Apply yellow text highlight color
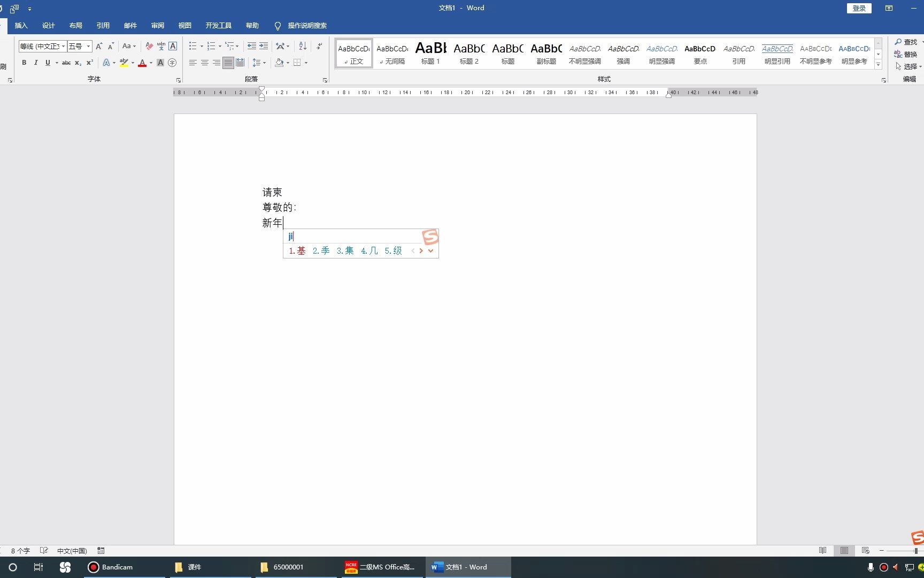Image resolution: width=924 pixels, height=578 pixels. [125, 63]
